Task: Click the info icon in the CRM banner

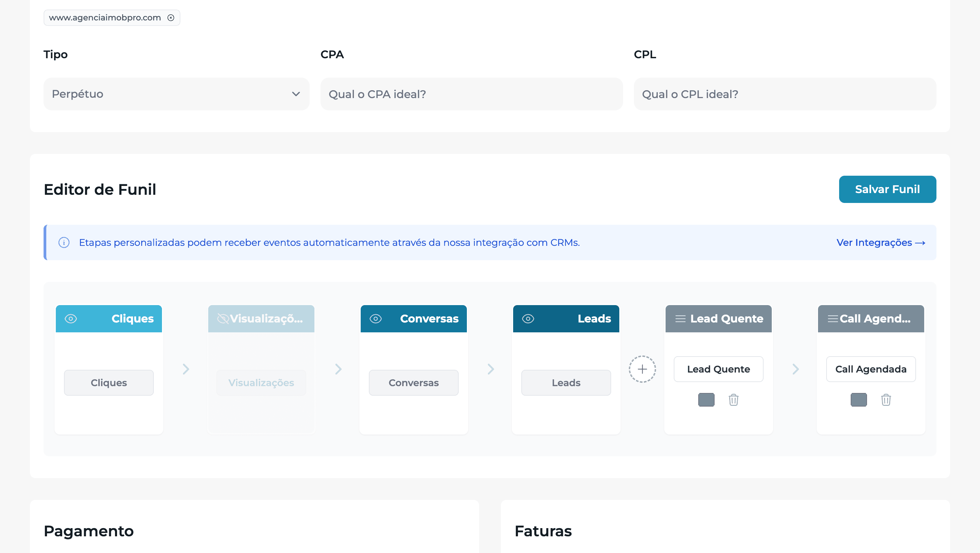Action: (64, 242)
